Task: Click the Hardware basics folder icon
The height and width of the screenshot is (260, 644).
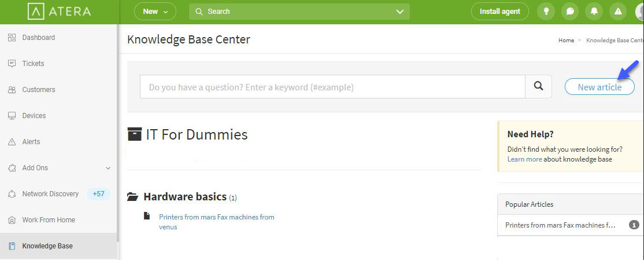Action: pyautogui.click(x=132, y=197)
